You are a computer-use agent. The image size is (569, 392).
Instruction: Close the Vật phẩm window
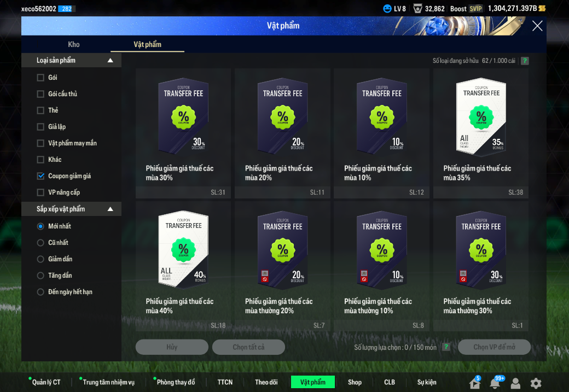[x=537, y=26]
